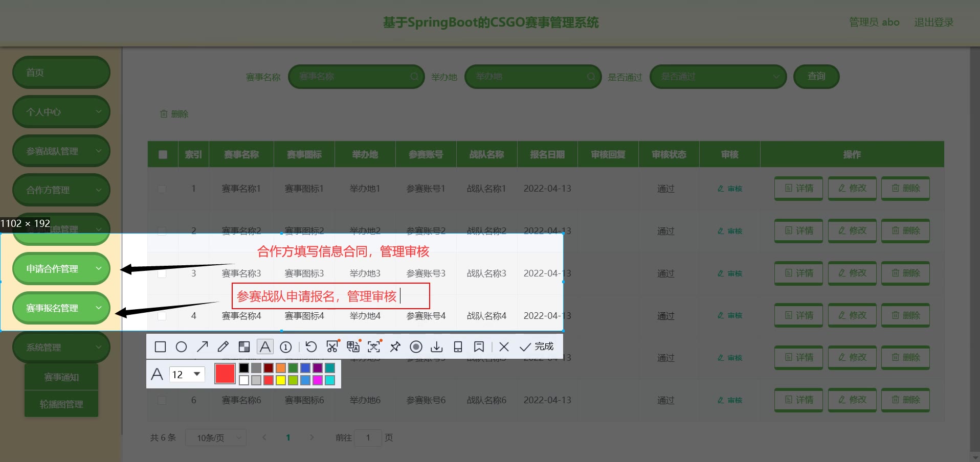Viewport: 980px width, 462px height.
Task: Open the 是否通过 filter dropdown
Action: pyautogui.click(x=718, y=77)
